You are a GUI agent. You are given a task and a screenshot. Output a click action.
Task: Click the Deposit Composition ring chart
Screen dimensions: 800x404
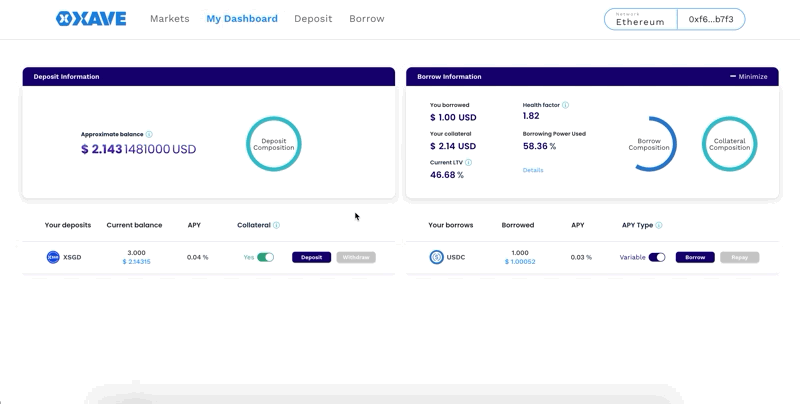pos(273,144)
